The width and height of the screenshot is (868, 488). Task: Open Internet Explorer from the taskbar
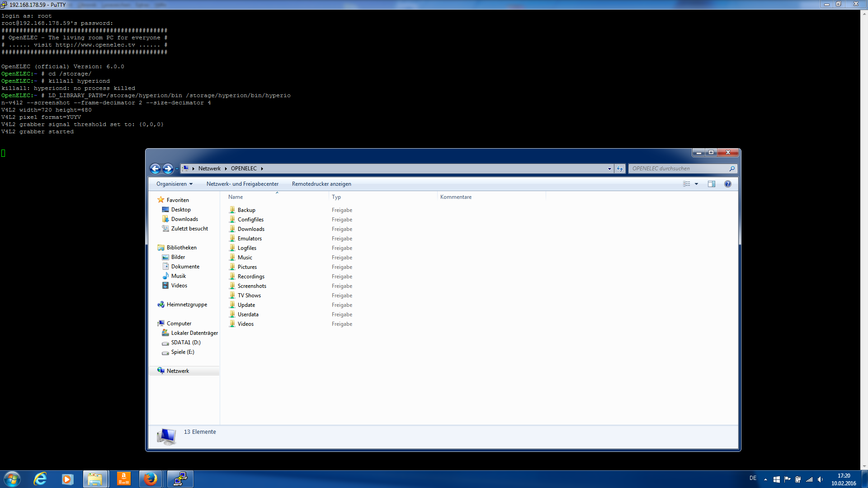(40, 479)
